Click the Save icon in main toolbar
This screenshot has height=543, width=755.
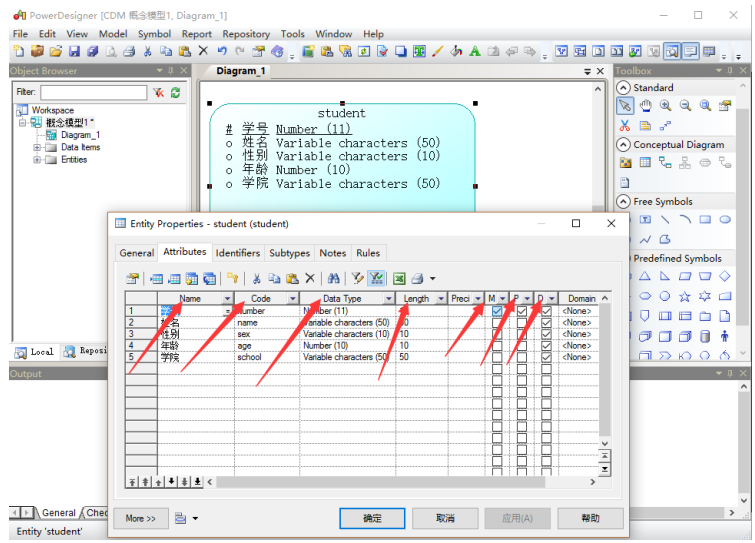(74, 51)
